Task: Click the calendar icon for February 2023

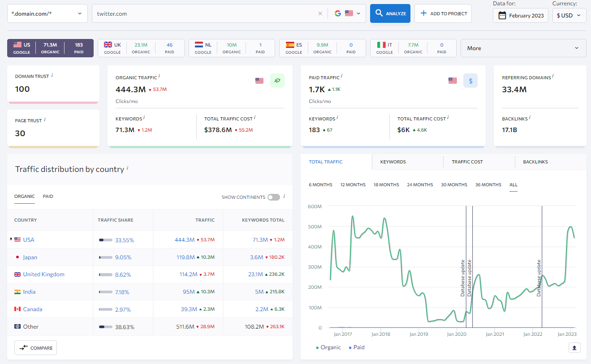Action: pos(502,16)
